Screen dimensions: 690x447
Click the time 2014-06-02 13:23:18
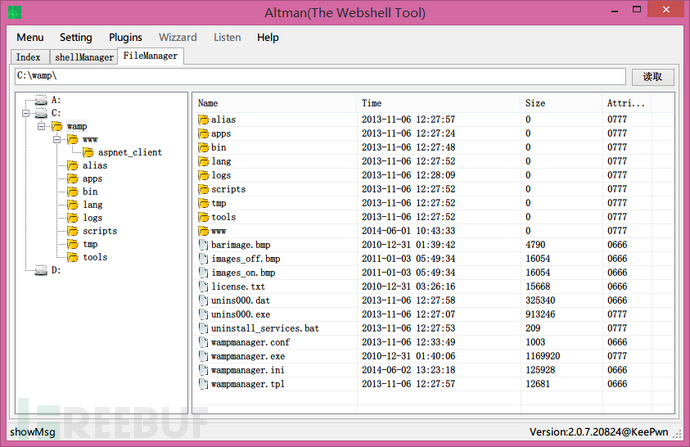pos(408,370)
